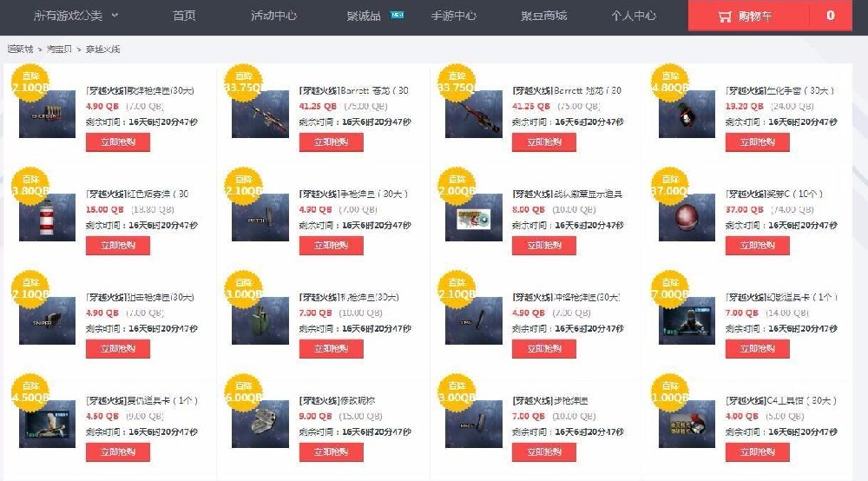Open the shopping cart icon
The height and width of the screenshot is (481, 868).
click(725, 16)
